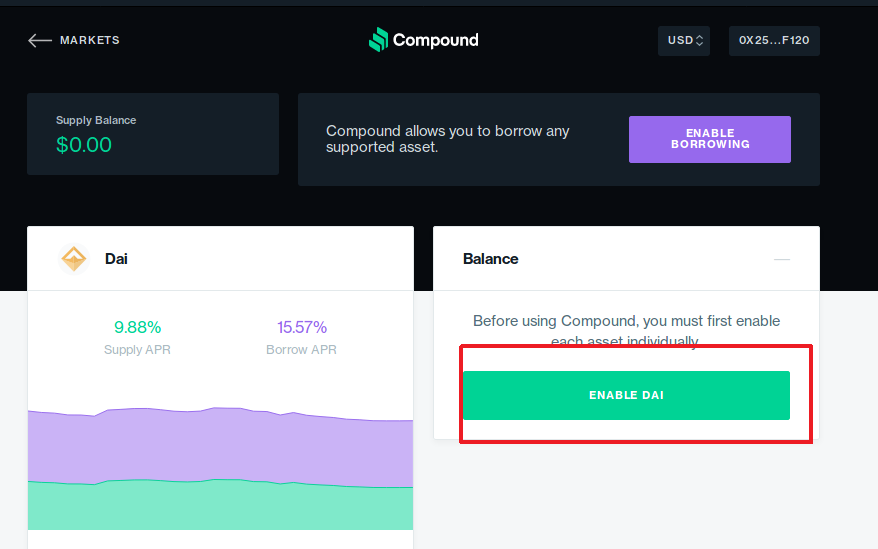Click the $0.00 Supply Balance amount

84,145
